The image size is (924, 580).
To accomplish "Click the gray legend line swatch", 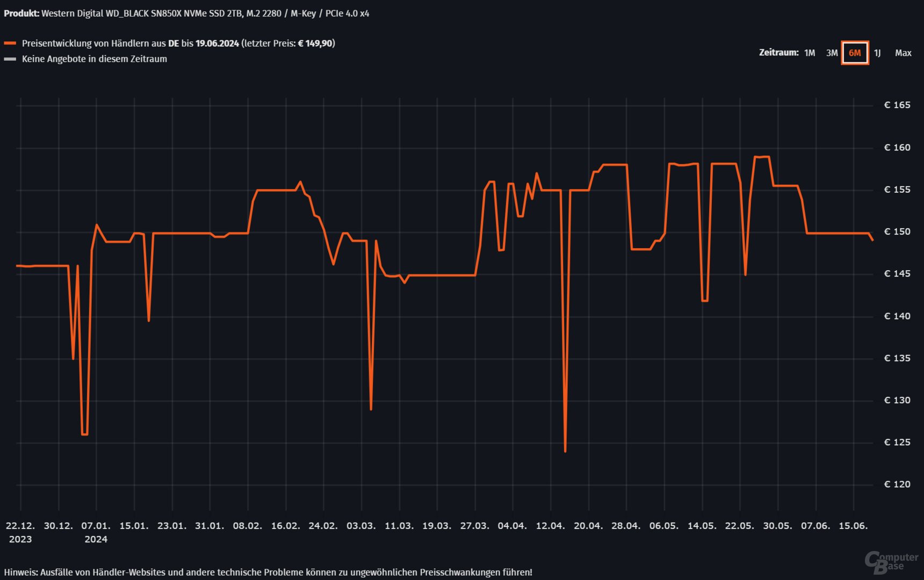I will click(10, 59).
